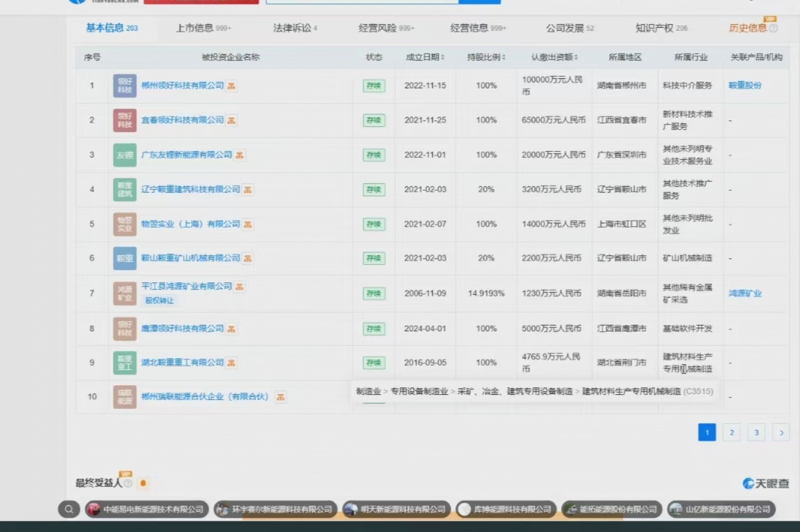The image size is (800, 532).
Task: Select 环宇赛尔新能源科技有限公司 chip
Action: (x=275, y=509)
